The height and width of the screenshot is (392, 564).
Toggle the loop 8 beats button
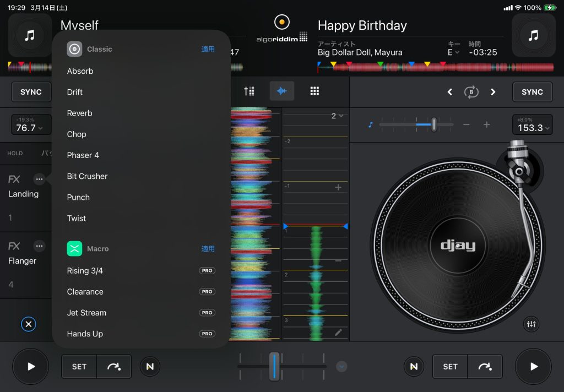[x=471, y=92]
